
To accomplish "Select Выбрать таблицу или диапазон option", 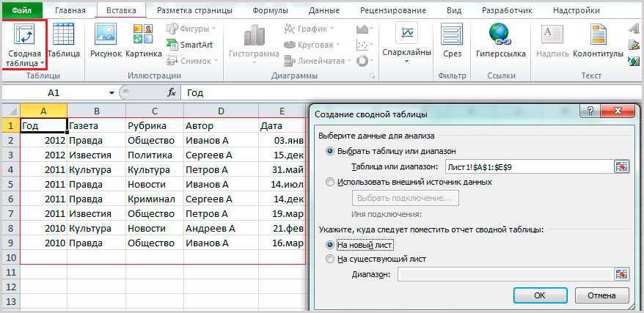I will [x=329, y=151].
